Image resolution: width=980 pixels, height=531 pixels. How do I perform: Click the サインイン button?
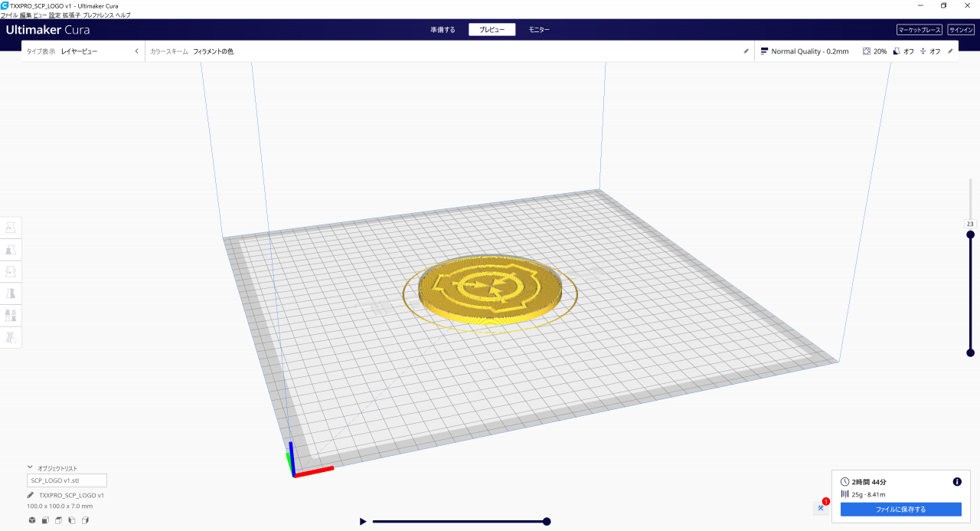point(961,30)
